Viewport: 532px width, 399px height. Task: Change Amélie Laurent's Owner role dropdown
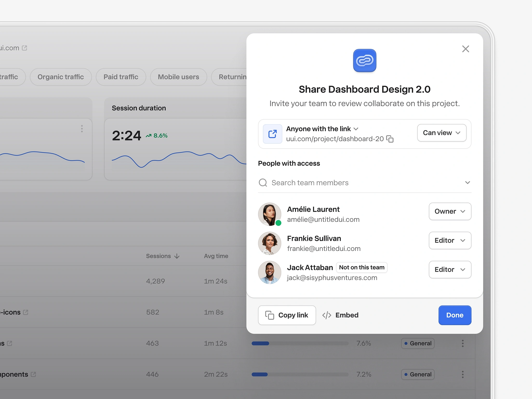coord(450,211)
